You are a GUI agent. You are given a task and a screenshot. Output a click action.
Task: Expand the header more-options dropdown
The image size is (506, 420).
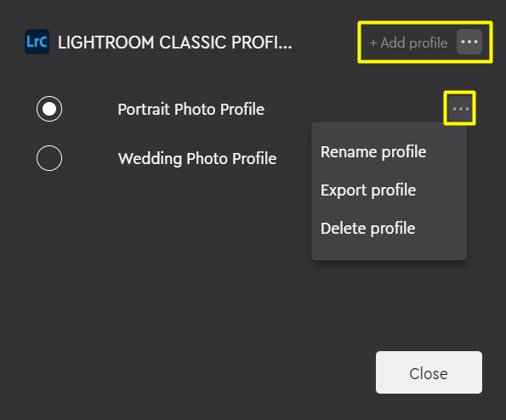tap(469, 42)
